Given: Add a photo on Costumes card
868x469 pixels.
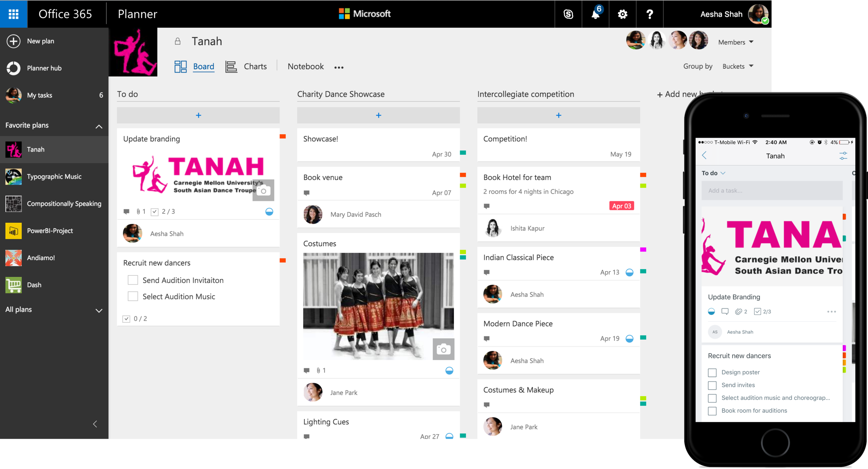Looking at the screenshot, I should [x=443, y=349].
